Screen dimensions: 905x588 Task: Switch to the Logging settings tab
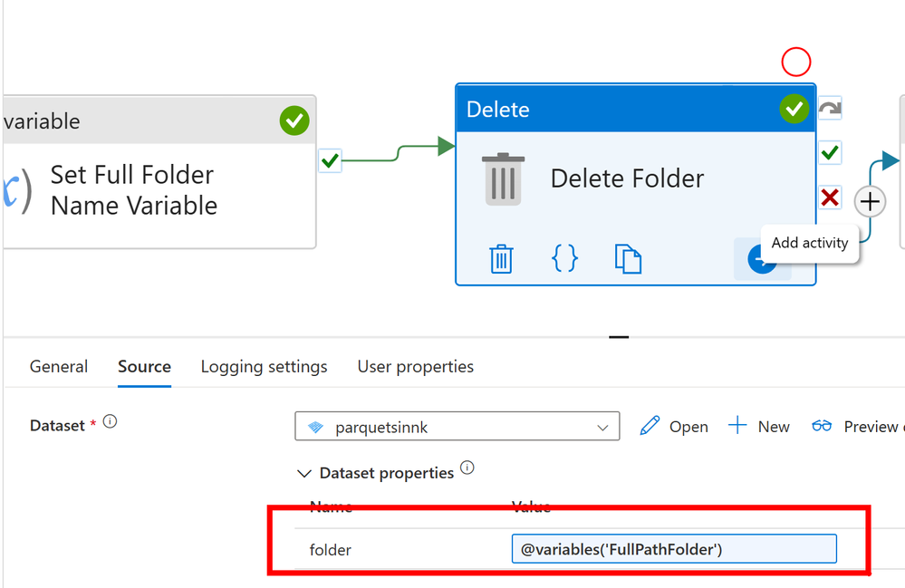(x=264, y=367)
